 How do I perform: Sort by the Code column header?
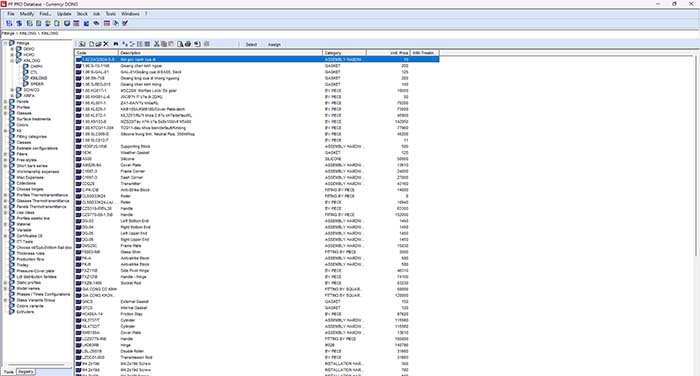96,53
